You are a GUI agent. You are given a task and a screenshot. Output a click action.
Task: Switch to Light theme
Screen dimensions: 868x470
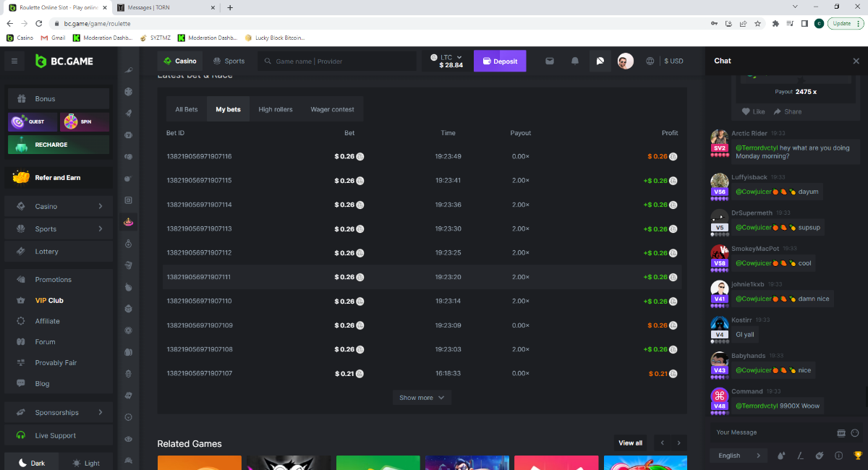coord(86,463)
